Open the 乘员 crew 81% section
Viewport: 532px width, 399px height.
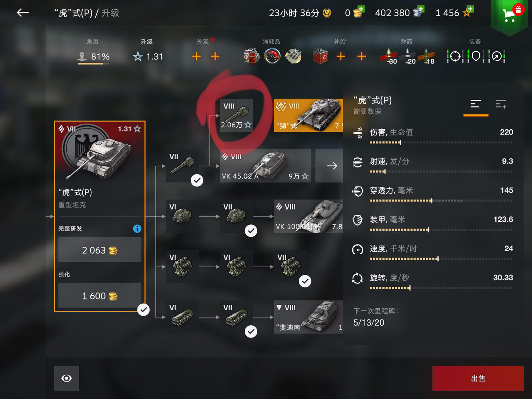point(93,52)
